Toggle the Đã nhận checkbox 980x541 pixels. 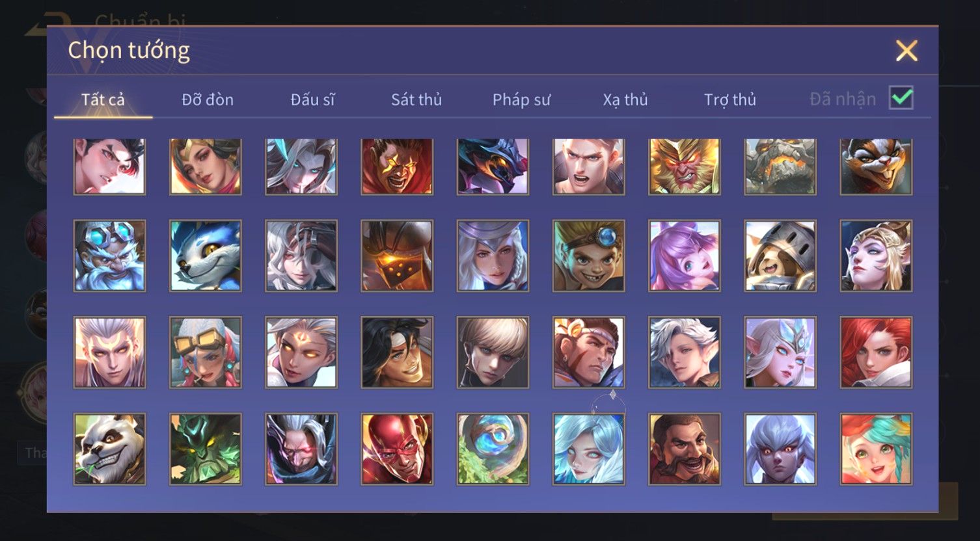[901, 98]
